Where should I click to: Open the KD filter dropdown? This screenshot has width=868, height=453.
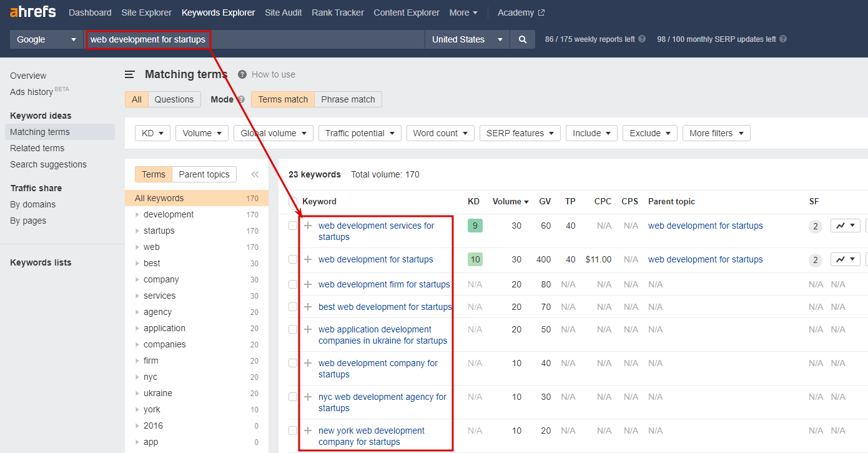(152, 133)
